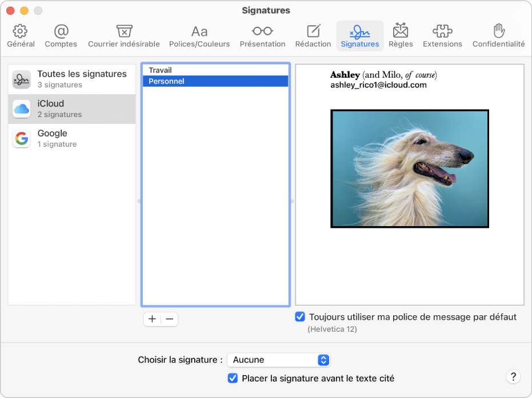The image size is (532, 398).
Task: Click the plus button to add signature
Action: [x=152, y=319]
